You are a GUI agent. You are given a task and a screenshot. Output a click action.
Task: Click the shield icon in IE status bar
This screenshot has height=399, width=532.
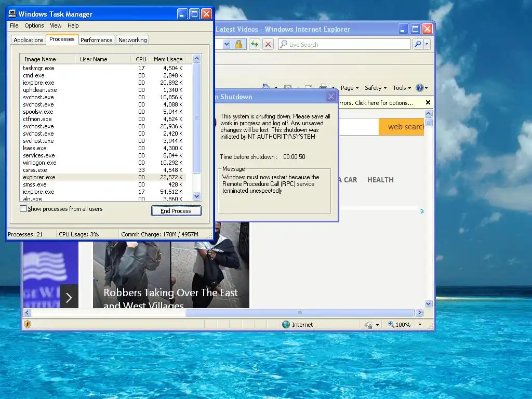(28, 324)
